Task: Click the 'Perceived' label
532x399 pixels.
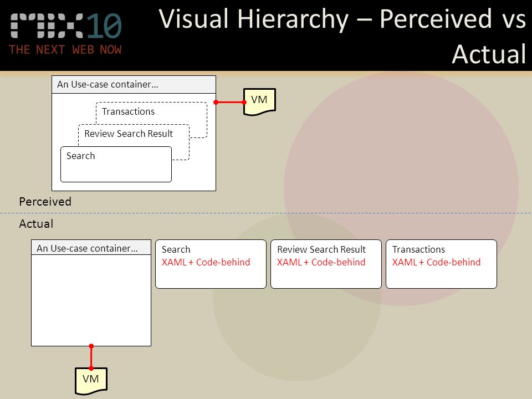Action: pyautogui.click(x=45, y=202)
